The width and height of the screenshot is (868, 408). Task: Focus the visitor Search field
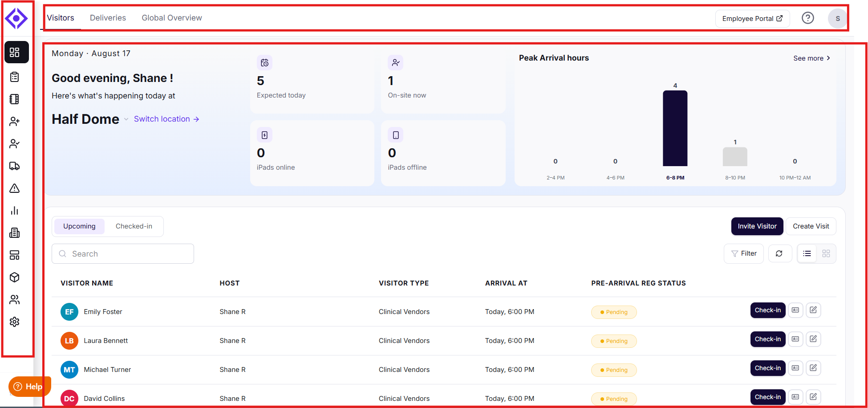tap(123, 254)
